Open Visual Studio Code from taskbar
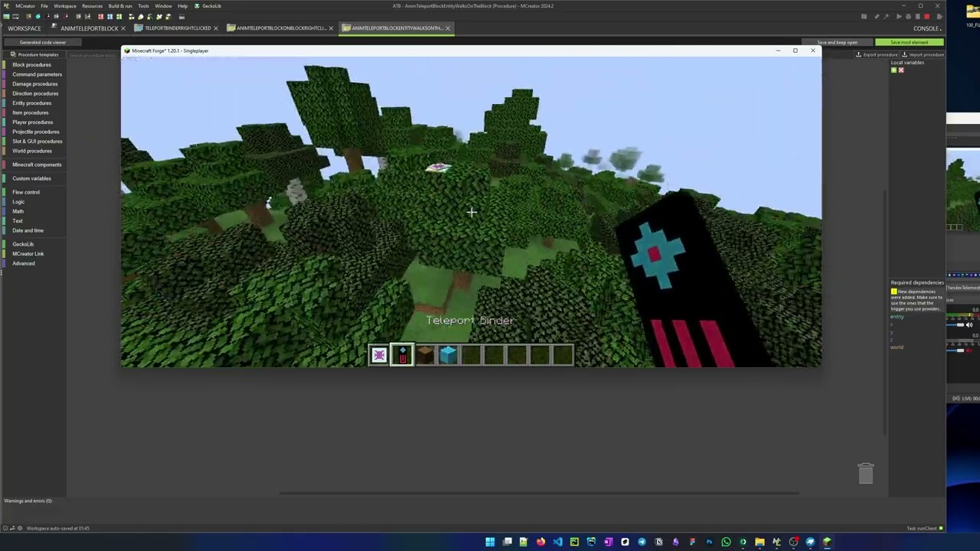The height and width of the screenshot is (551, 980). pos(557,543)
